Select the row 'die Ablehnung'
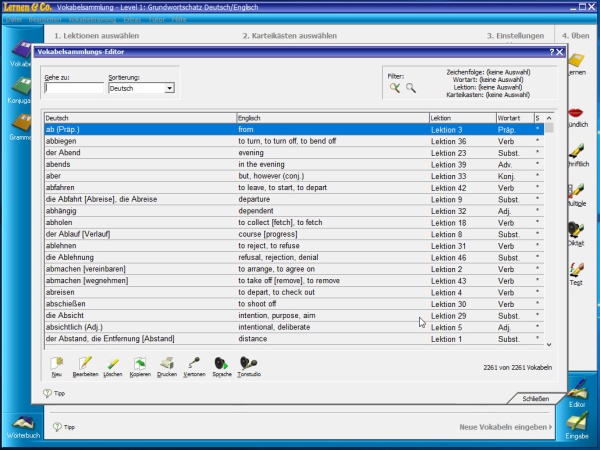The image size is (600, 450). click(x=294, y=257)
